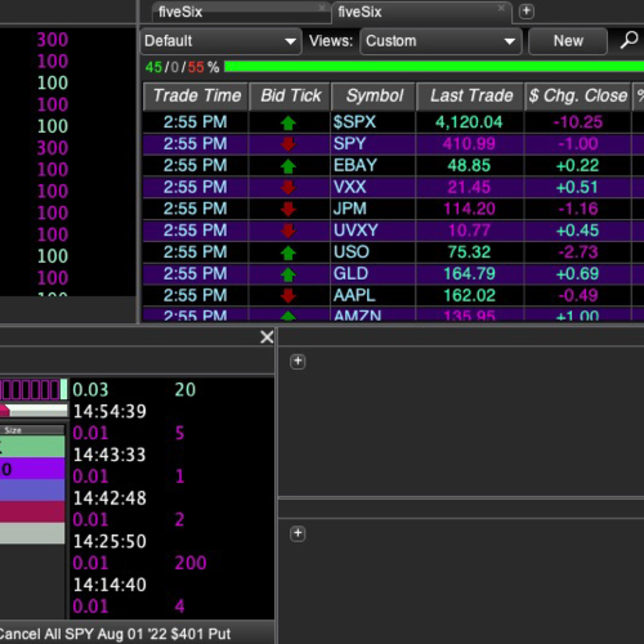Screen dimensions: 644x644
Task: Select the JPM symbol cell
Action: (x=373, y=209)
